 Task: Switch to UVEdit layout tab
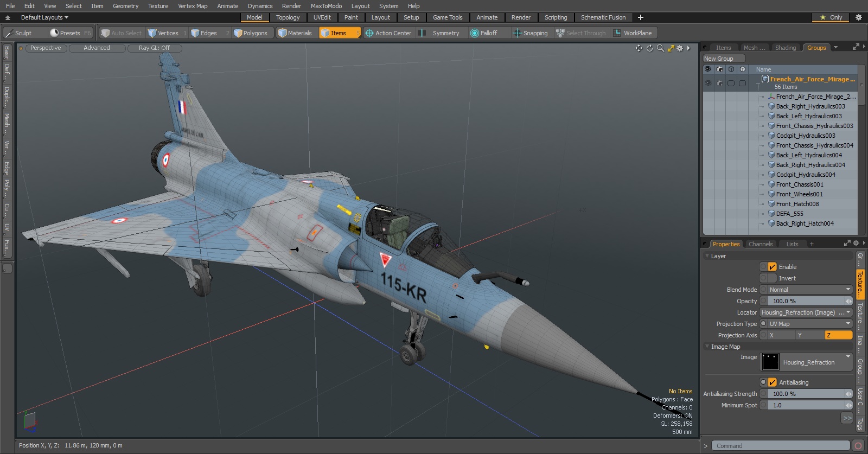pyautogui.click(x=322, y=17)
